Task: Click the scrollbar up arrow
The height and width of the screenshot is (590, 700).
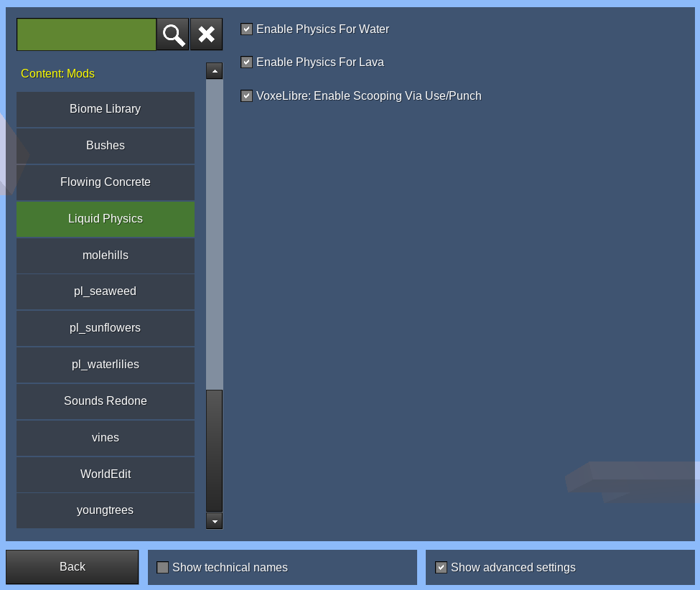Action: click(x=214, y=71)
